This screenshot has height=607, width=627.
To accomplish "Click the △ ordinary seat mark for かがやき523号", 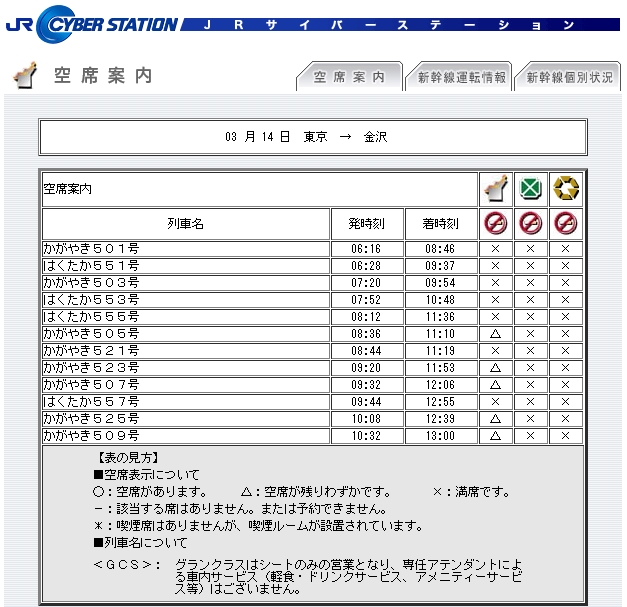I will pyautogui.click(x=495, y=367).
